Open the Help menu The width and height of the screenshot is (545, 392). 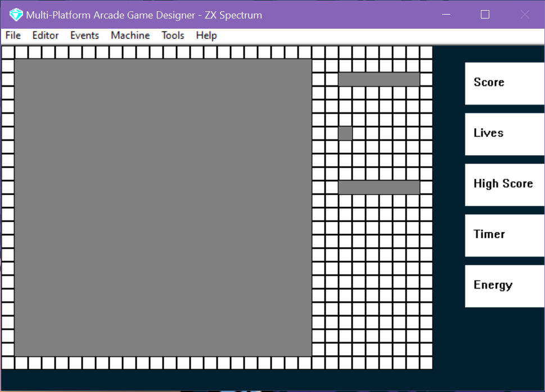point(206,35)
